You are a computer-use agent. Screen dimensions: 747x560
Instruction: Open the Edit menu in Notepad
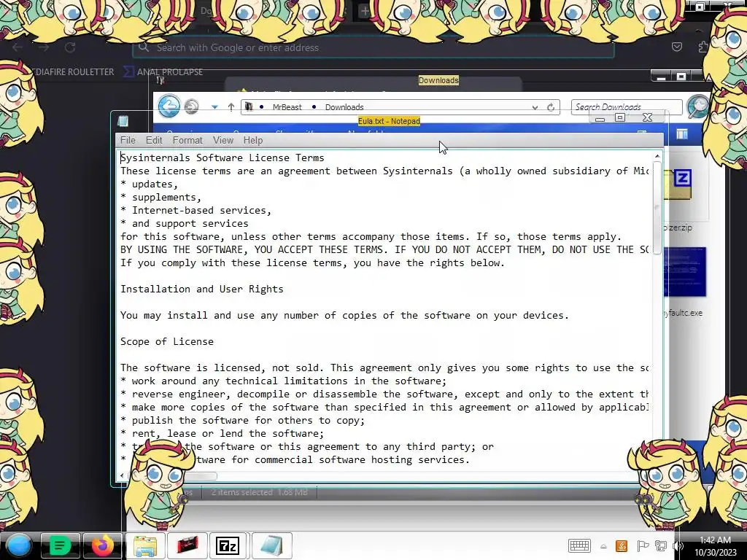click(154, 140)
